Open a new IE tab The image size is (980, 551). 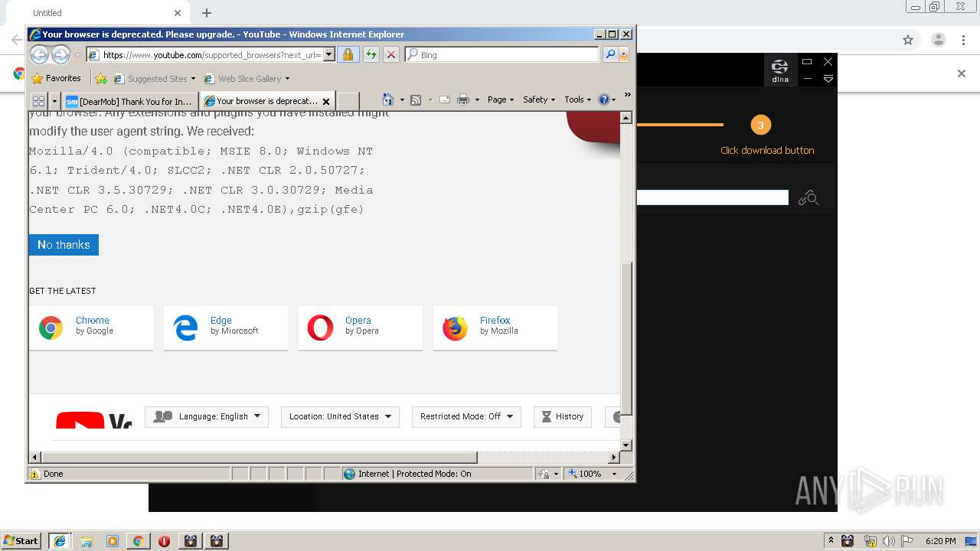348,101
